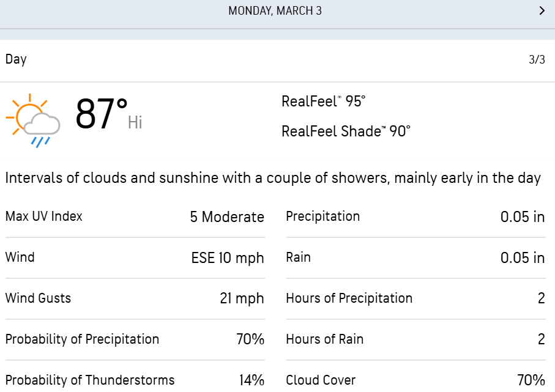This screenshot has width=555, height=392.
Task: Click the next day chevron arrow
Action: pyautogui.click(x=542, y=10)
